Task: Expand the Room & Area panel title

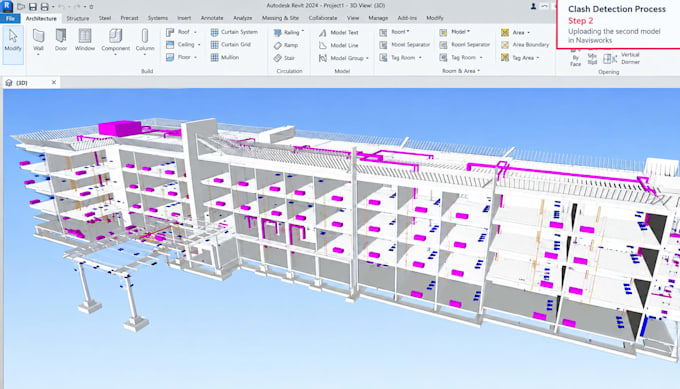Action: 461,71
